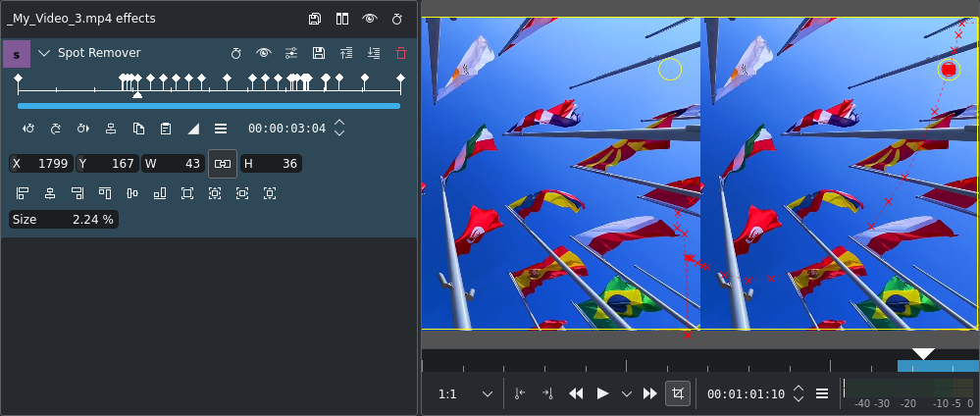Image resolution: width=980 pixels, height=416 pixels.
Task: Save the Spot Remover effect preset
Action: pos(319,53)
